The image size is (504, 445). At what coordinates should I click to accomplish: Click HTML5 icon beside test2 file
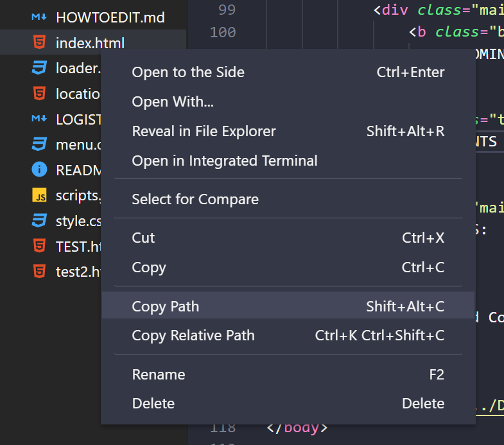pos(39,271)
